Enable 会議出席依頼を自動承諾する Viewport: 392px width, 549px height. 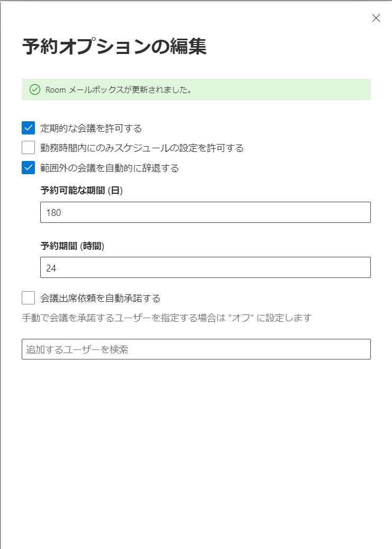pyautogui.click(x=27, y=298)
